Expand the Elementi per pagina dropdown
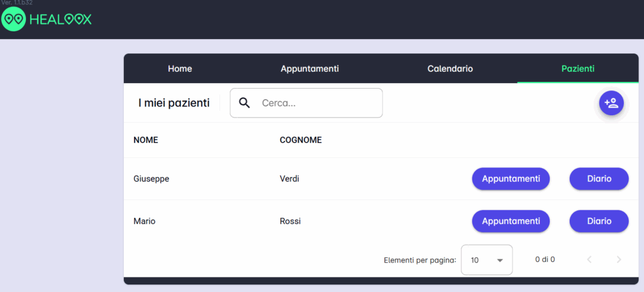 [x=487, y=260]
